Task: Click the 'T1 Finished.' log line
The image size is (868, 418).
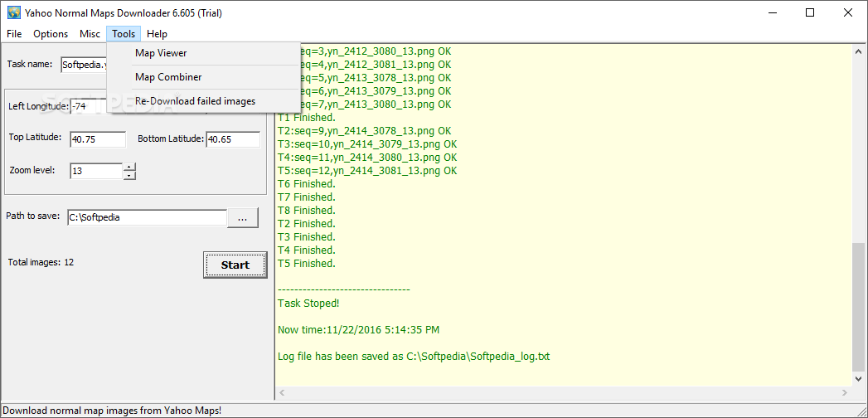Action: pos(307,118)
